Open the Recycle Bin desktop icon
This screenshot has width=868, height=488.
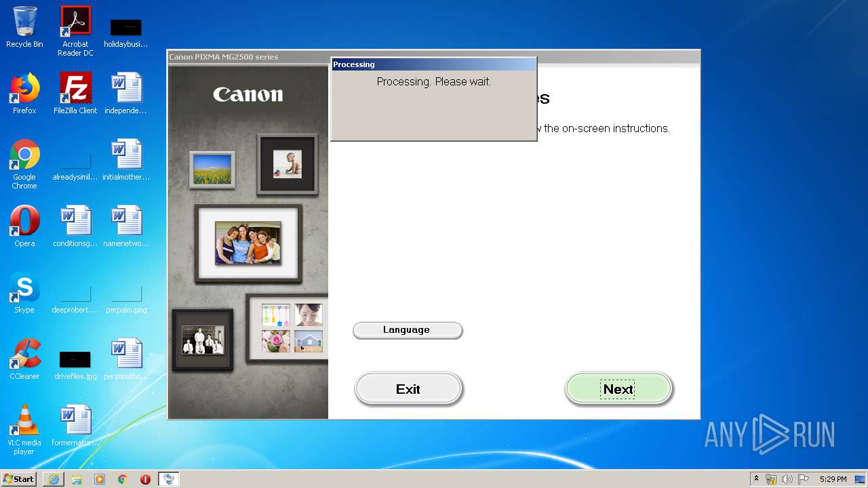pyautogui.click(x=24, y=27)
